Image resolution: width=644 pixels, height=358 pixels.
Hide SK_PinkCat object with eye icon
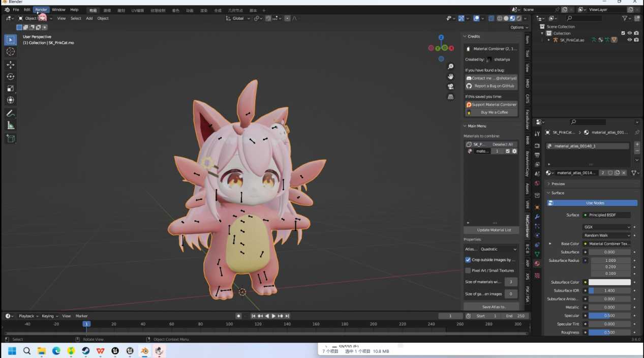pos(629,40)
